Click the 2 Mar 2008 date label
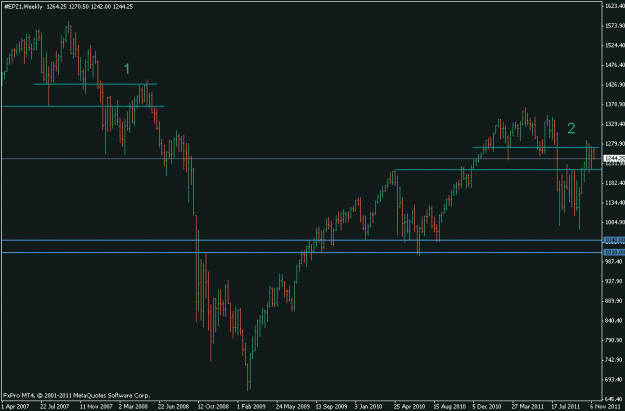Image resolution: width=625 pixels, height=411 pixels. point(133,407)
